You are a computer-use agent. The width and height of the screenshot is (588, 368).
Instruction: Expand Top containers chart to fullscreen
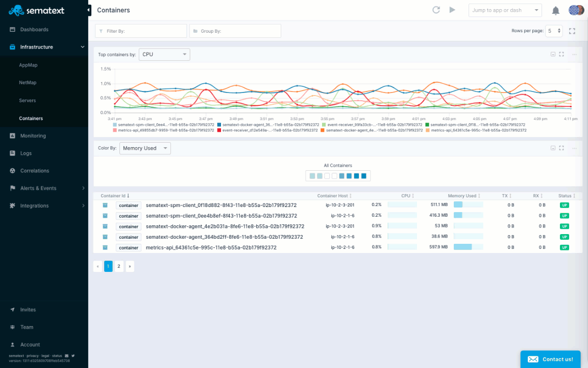(x=561, y=55)
